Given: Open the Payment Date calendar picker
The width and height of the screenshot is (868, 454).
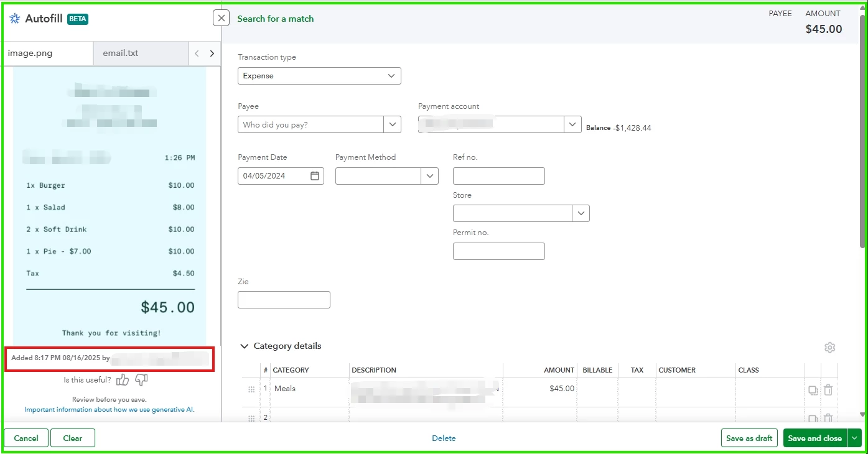Looking at the screenshot, I should click(x=315, y=176).
